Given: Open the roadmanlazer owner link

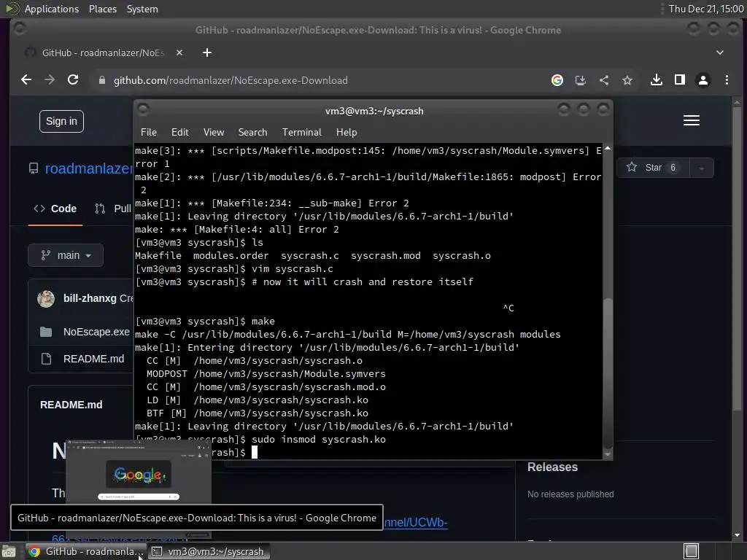Looking at the screenshot, I should tap(88, 168).
